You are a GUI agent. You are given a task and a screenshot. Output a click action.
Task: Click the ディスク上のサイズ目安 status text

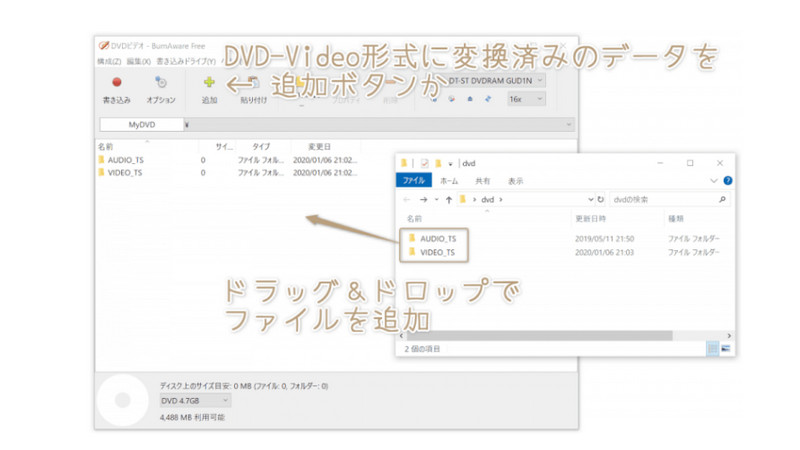tap(244, 386)
